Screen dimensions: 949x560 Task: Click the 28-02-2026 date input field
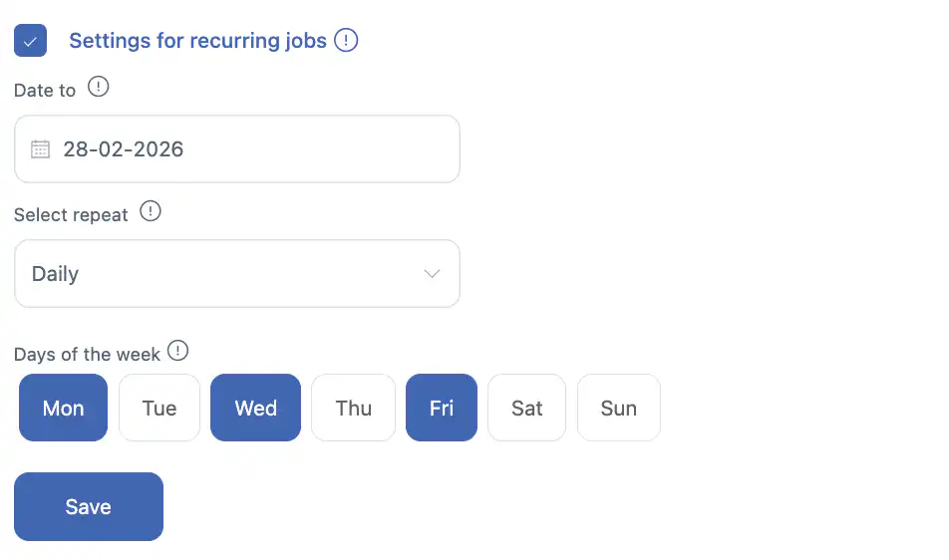point(249,149)
